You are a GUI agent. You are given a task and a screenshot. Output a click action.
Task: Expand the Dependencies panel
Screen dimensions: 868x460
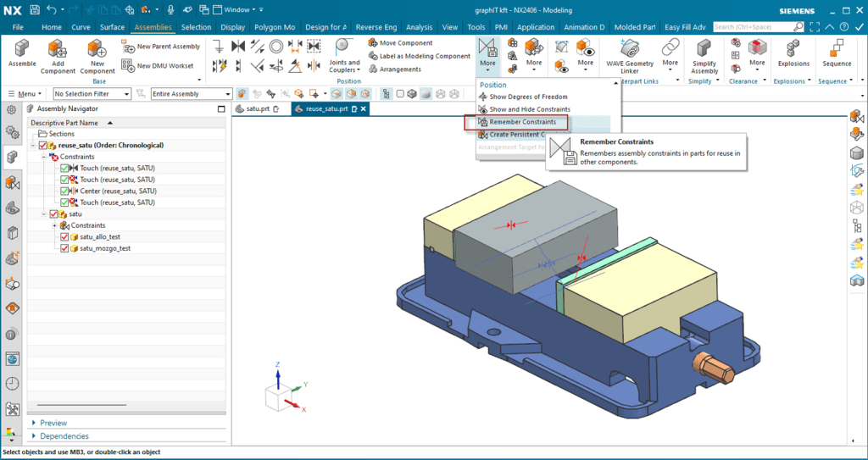64,436
